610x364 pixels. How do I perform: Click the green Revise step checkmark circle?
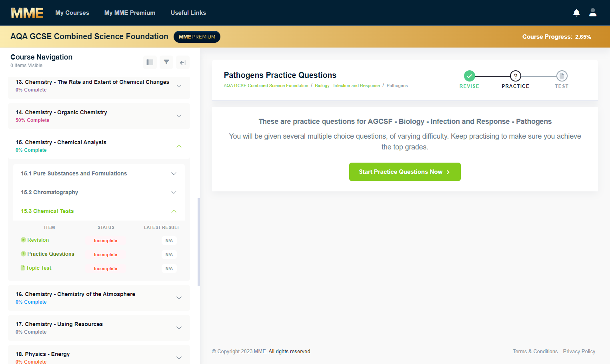click(x=469, y=76)
